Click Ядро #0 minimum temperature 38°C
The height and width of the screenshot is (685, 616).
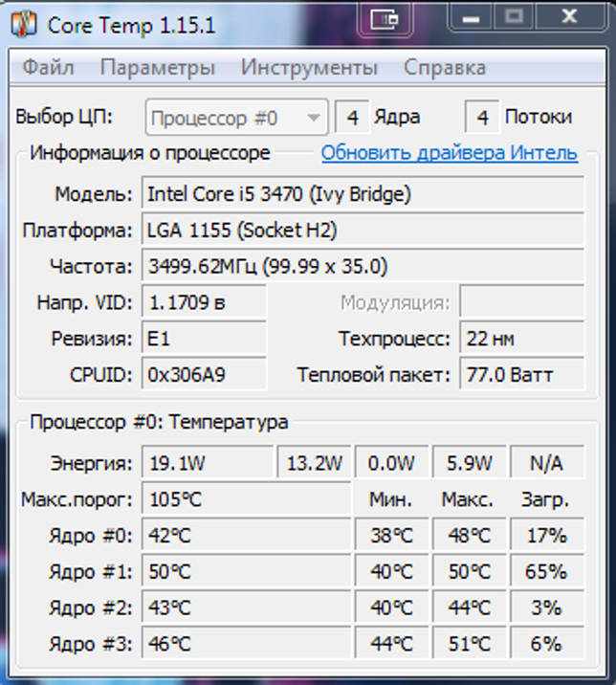[391, 535]
